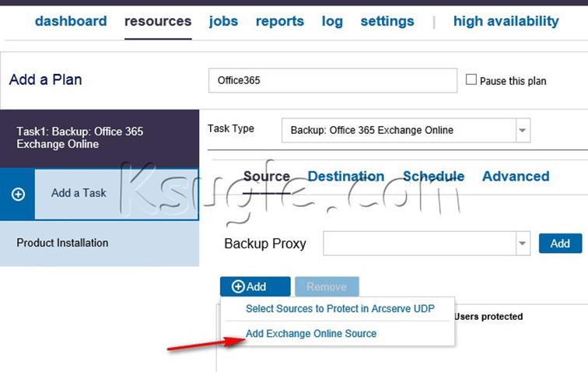Choose Add Exchange Online Source menu entry
Image resolution: width=588 pixels, height=372 pixels.
coord(311,333)
